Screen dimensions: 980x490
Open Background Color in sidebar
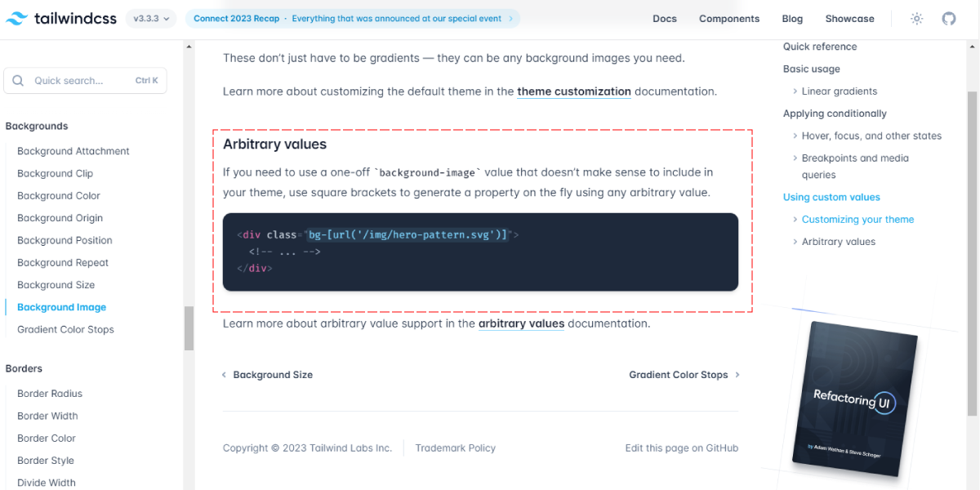[x=59, y=196]
